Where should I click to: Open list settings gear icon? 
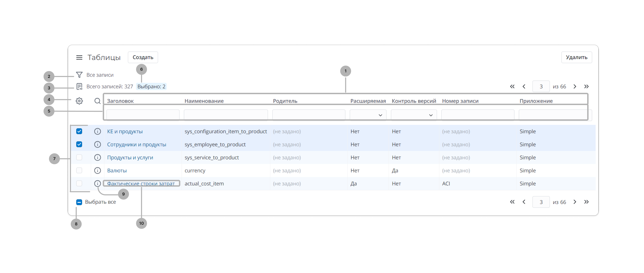pos(79,101)
